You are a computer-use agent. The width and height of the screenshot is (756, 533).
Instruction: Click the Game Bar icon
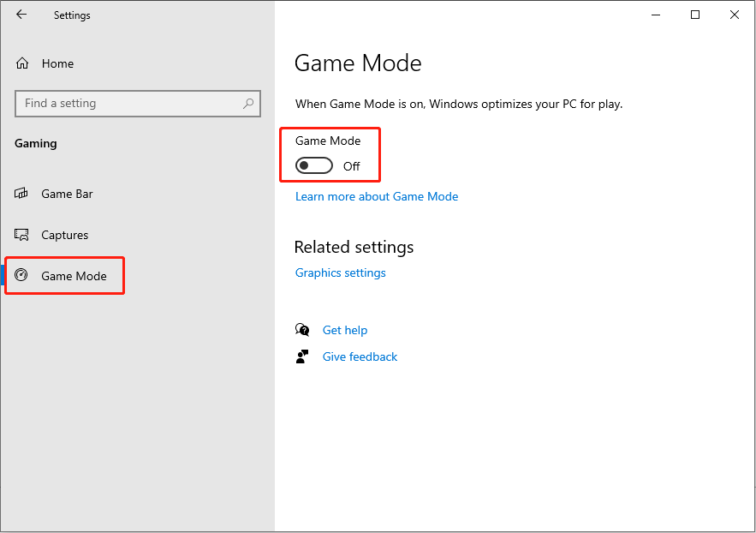tap(22, 194)
